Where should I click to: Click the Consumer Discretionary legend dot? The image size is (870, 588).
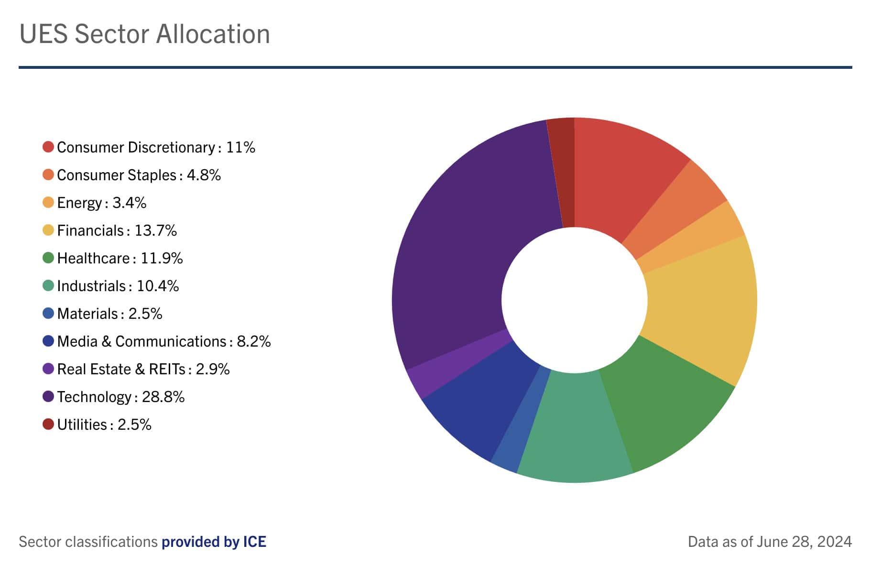(48, 147)
